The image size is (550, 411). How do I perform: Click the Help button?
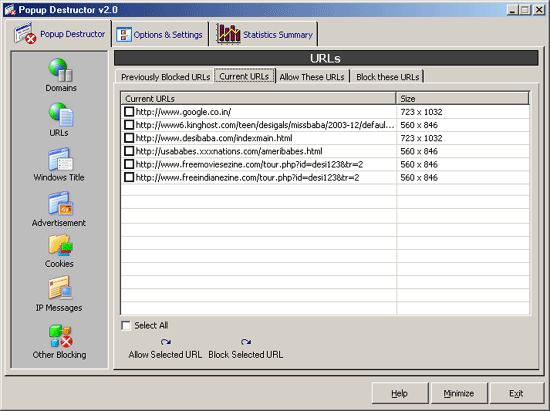point(400,393)
